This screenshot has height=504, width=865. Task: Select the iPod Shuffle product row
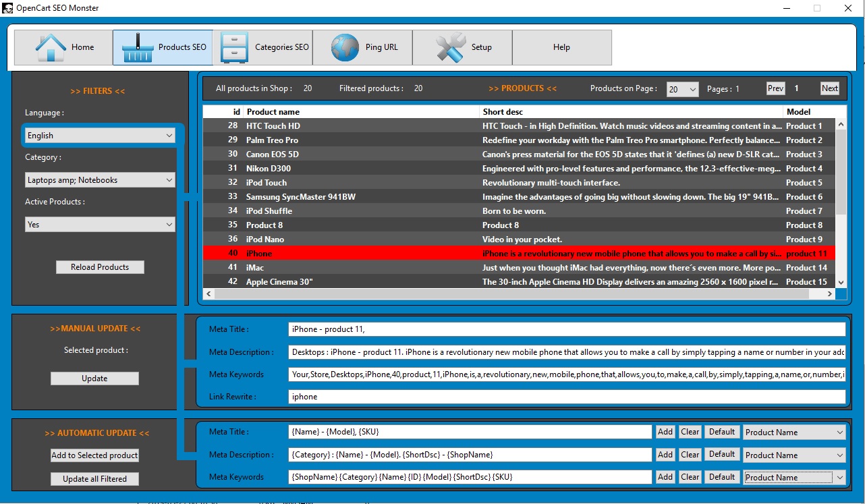pos(519,211)
